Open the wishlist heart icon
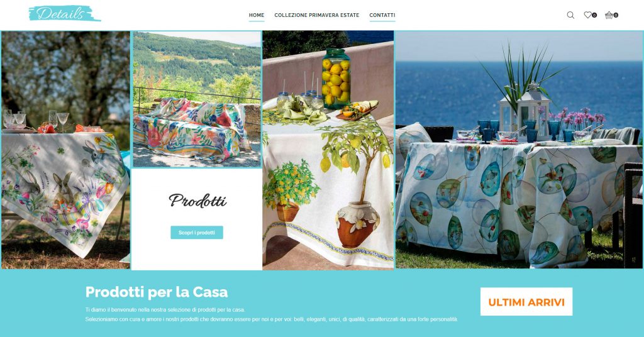This screenshot has height=337, width=644. point(588,15)
